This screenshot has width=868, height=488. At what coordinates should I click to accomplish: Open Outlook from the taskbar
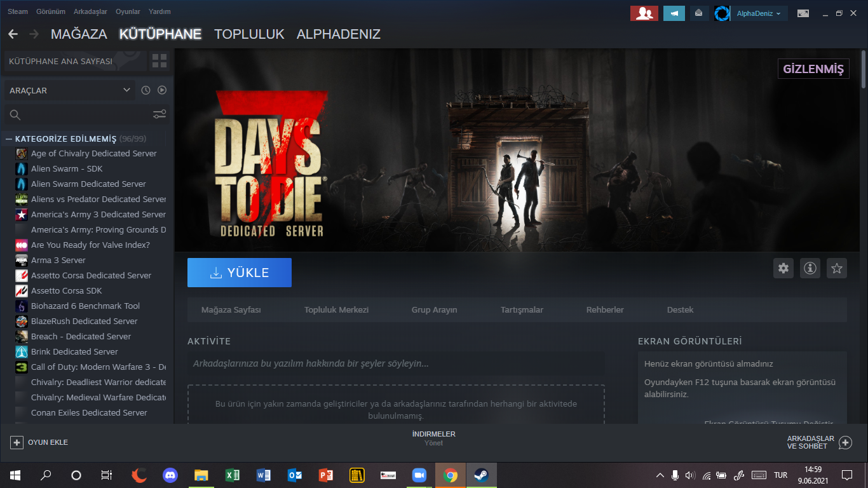294,475
